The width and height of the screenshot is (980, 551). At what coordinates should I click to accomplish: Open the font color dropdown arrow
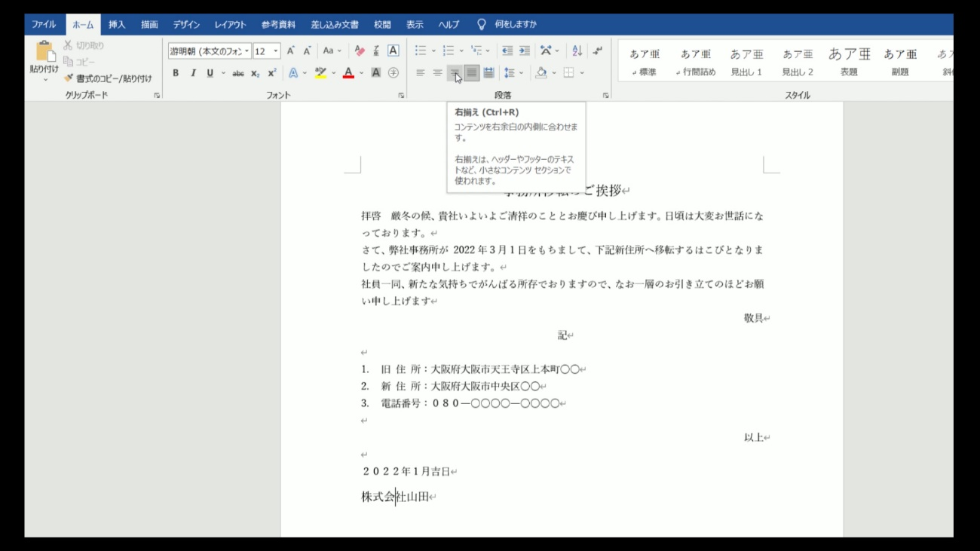[x=361, y=73]
